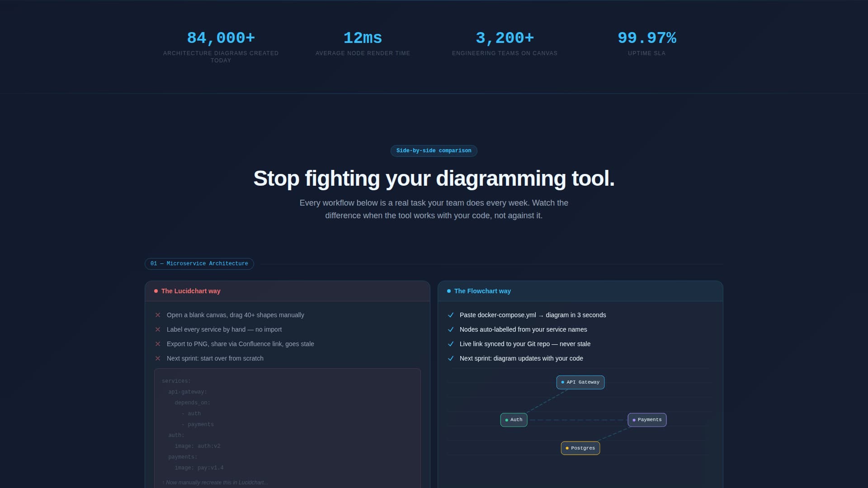Click X icon beside Open a blank canvas

click(158, 315)
